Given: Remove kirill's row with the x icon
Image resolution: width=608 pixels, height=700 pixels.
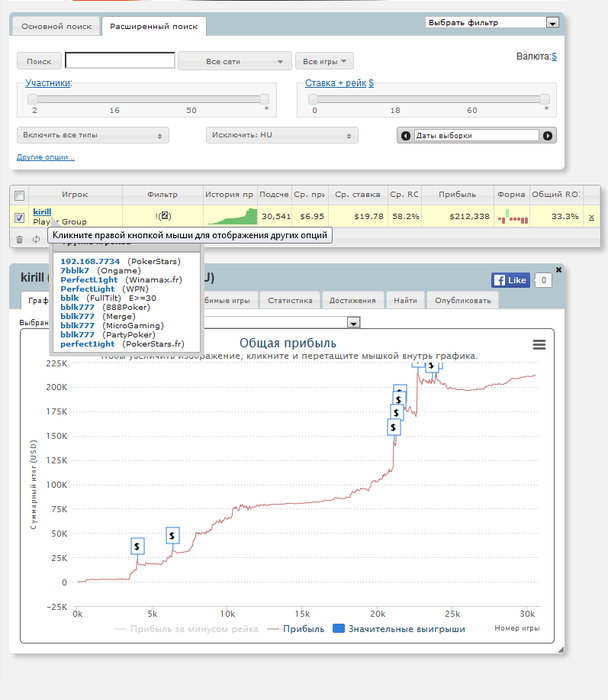Looking at the screenshot, I should tap(591, 216).
